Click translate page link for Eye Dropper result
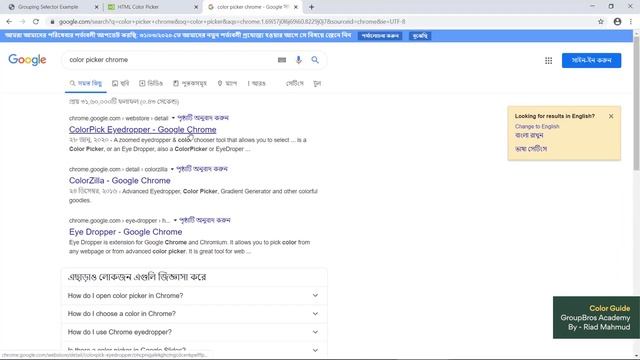 [204, 220]
